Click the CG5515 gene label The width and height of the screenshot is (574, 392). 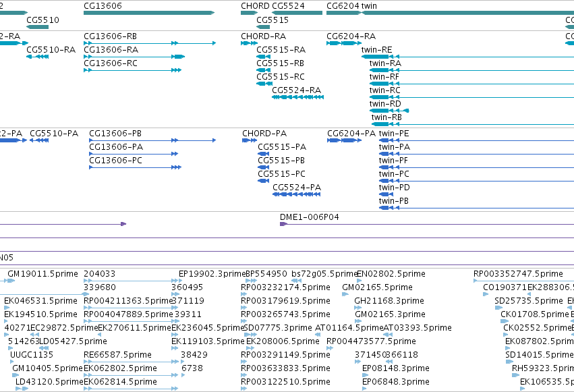[272, 20]
